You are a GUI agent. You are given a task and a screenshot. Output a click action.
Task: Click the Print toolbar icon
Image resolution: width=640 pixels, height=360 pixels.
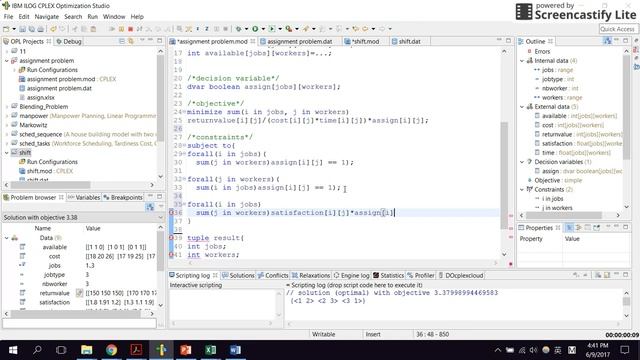pos(40,29)
